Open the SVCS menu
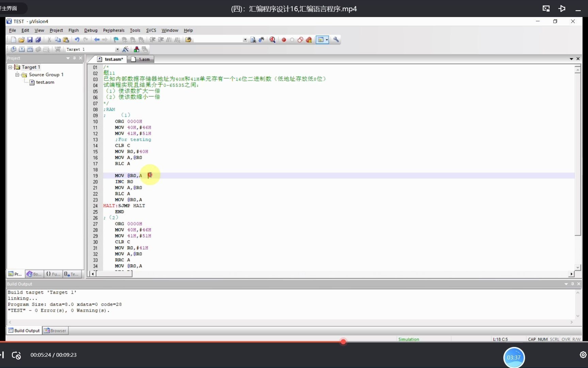588x368 pixels. (151, 30)
